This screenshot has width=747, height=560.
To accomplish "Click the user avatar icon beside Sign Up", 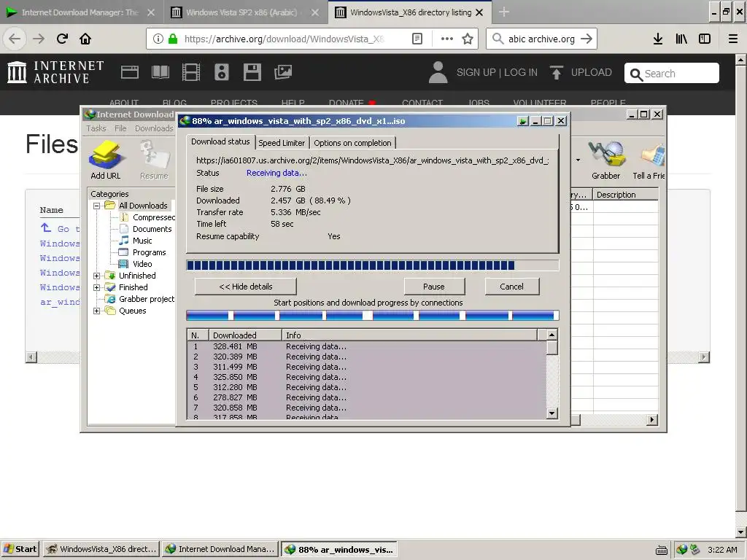I will pyautogui.click(x=438, y=72).
